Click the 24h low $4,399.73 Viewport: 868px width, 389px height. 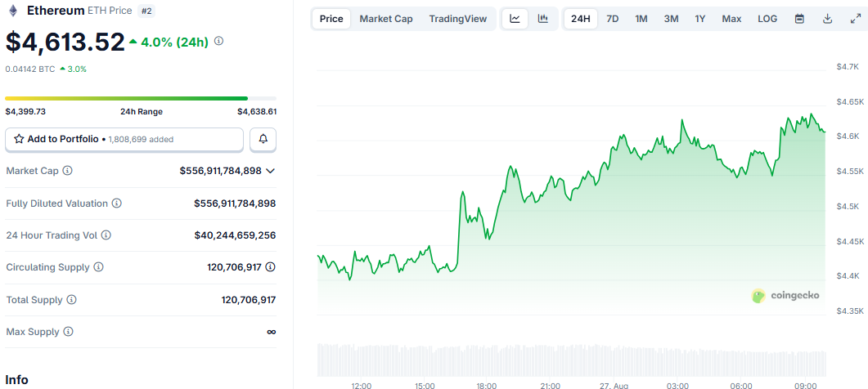point(25,112)
